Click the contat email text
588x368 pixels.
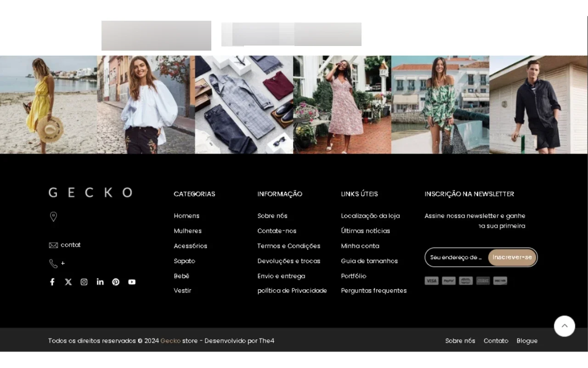pos(71,245)
